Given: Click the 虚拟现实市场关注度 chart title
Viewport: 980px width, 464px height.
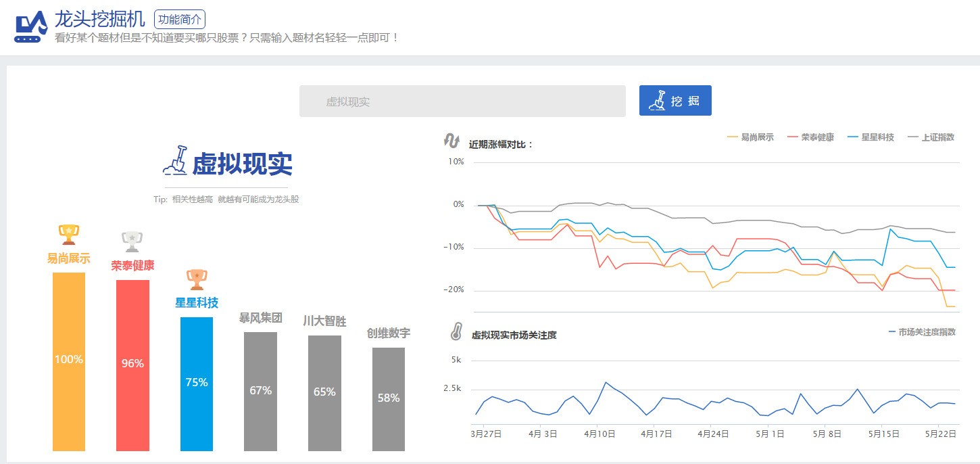Looking at the screenshot, I should 514,335.
